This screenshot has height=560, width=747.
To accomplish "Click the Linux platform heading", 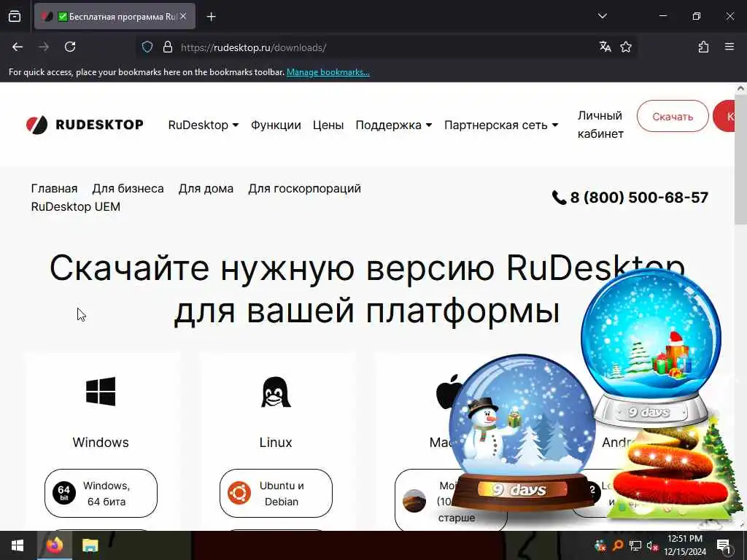I will click(276, 443).
